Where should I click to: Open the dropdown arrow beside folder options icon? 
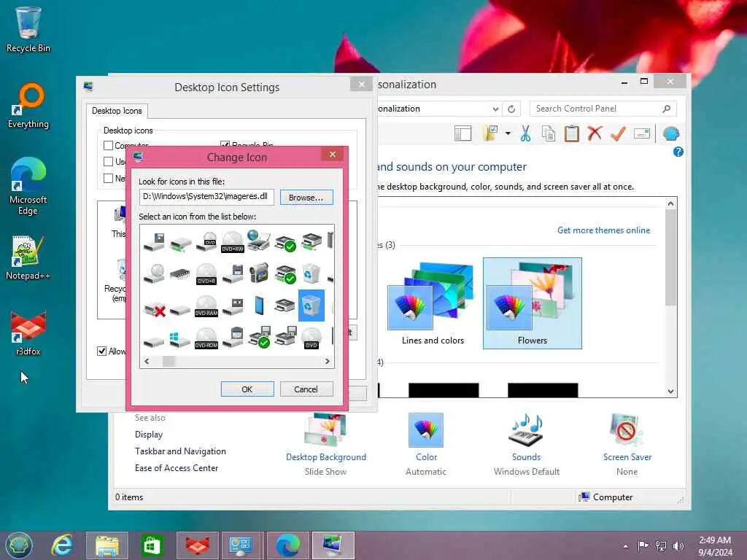508,134
